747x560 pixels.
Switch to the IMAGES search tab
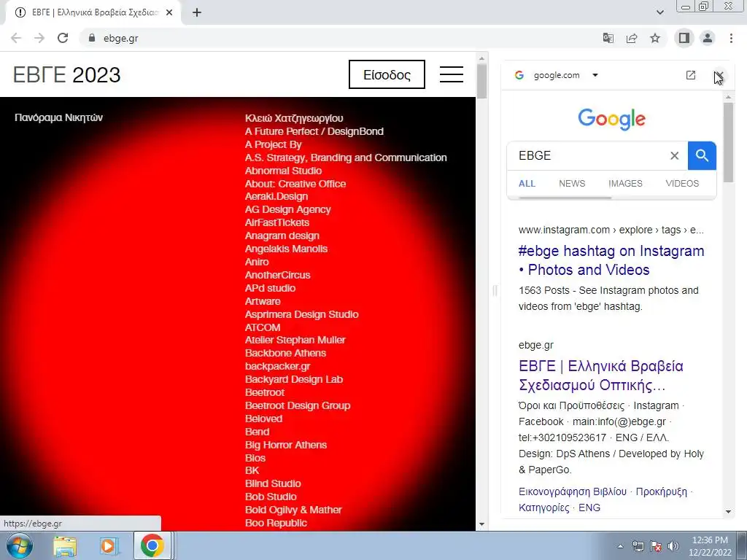[625, 183]
